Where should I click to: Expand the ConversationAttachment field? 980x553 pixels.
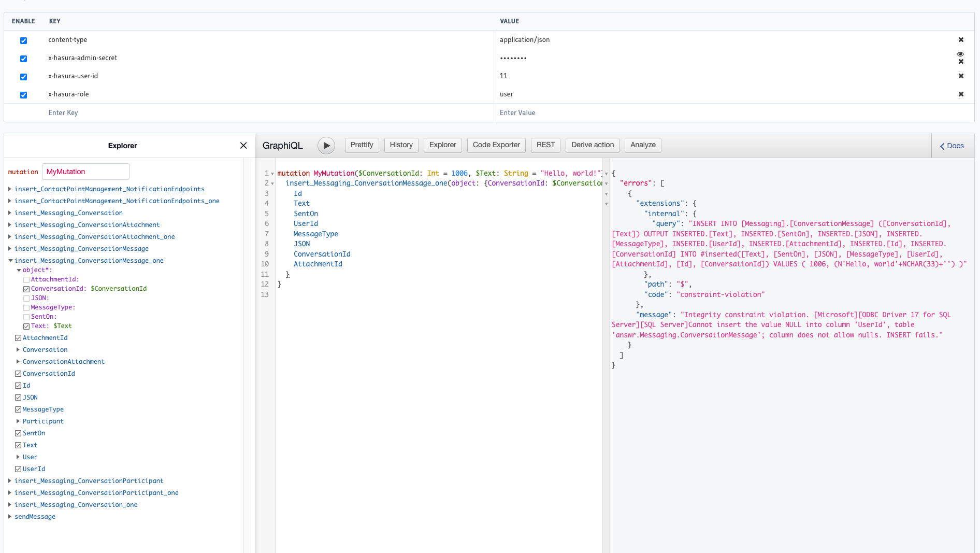pyautogui.click(x=18, y=362)
